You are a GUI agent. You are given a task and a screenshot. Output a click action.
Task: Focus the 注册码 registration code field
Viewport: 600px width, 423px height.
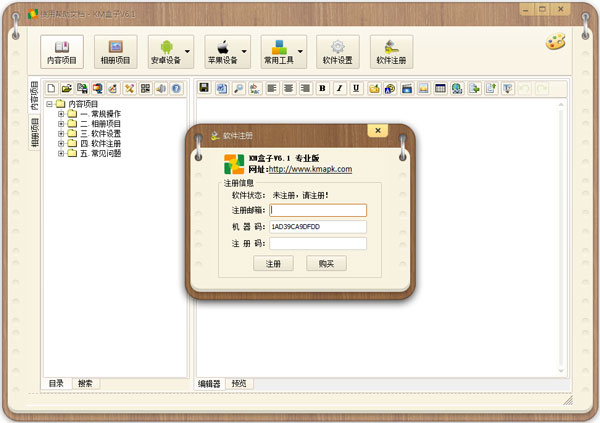[x=318, y=243]
